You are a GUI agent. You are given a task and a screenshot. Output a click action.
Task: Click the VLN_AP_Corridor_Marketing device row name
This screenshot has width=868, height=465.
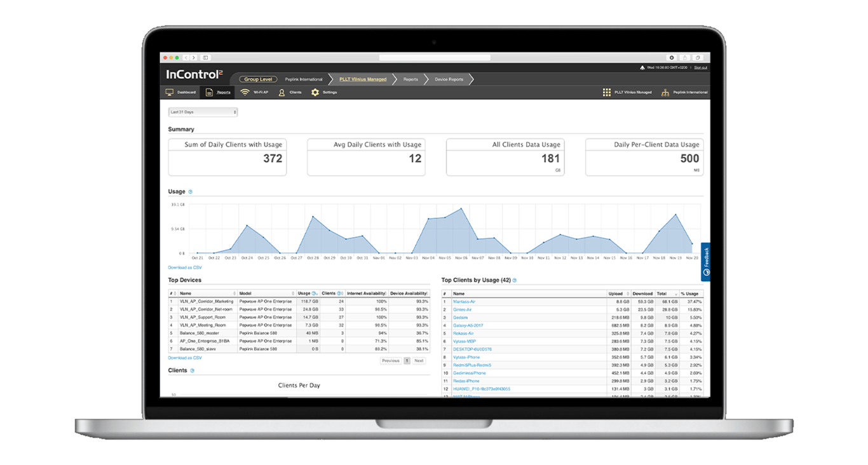pyautogui.click(x=207, y=301)
